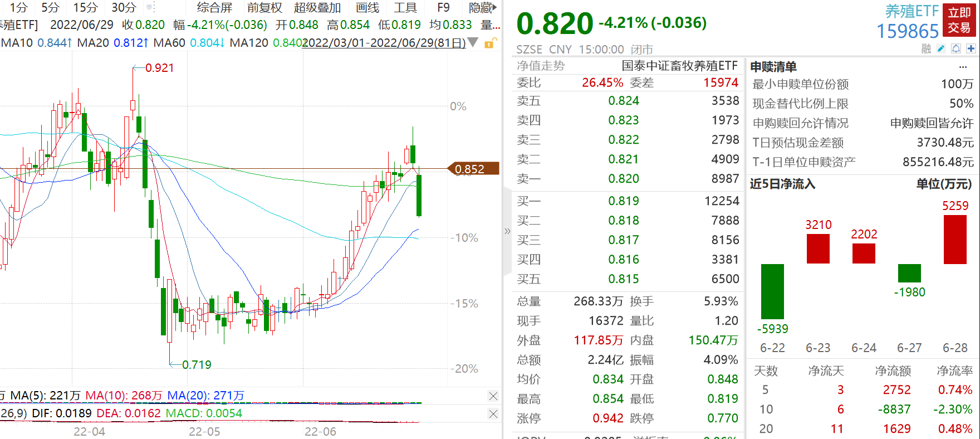Screen dimensions: 980x439
Task: Click the pencil edit icon below 立即交易
Action: (x=941, y=49)
